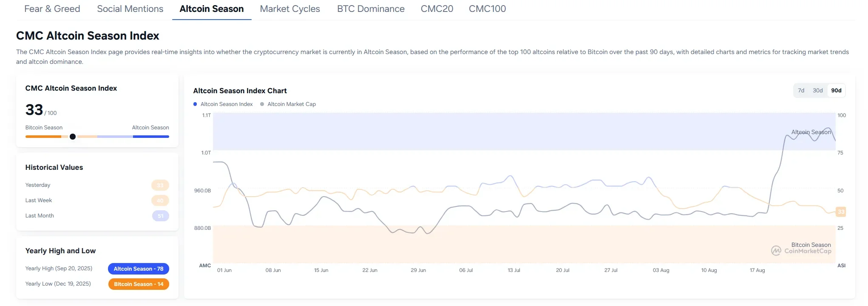Select the 90d chart range
This screenshot has width=868, height=306.
click(x=836, y=90)
